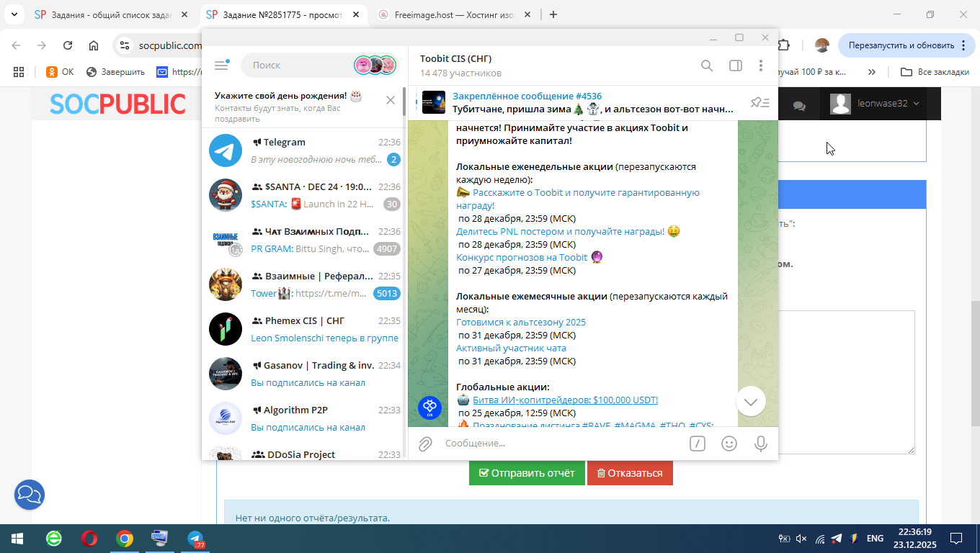Click the SOCPUBLIC logo

(117, 104)
